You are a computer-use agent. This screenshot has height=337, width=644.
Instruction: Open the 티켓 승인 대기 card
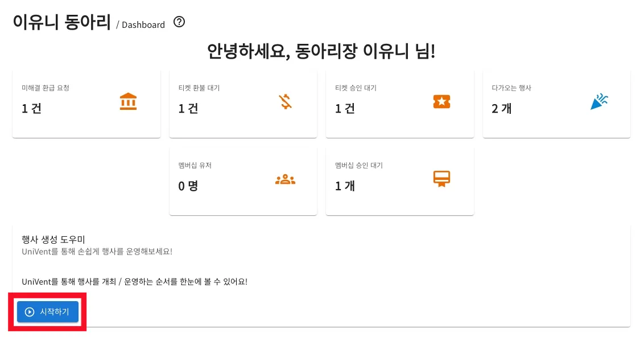coord(399,104)
